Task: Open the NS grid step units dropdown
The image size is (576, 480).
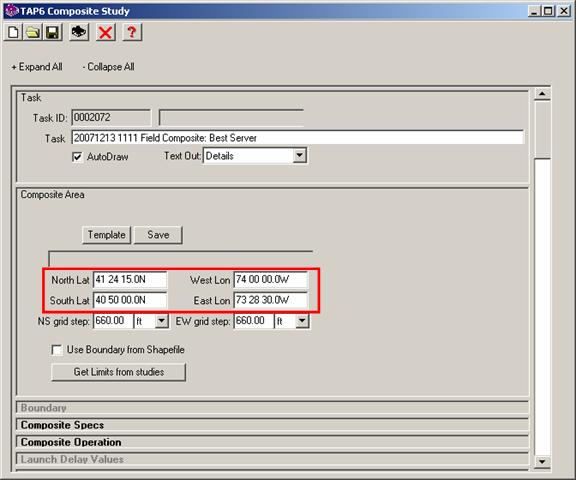Action: [x=161, y=321]
